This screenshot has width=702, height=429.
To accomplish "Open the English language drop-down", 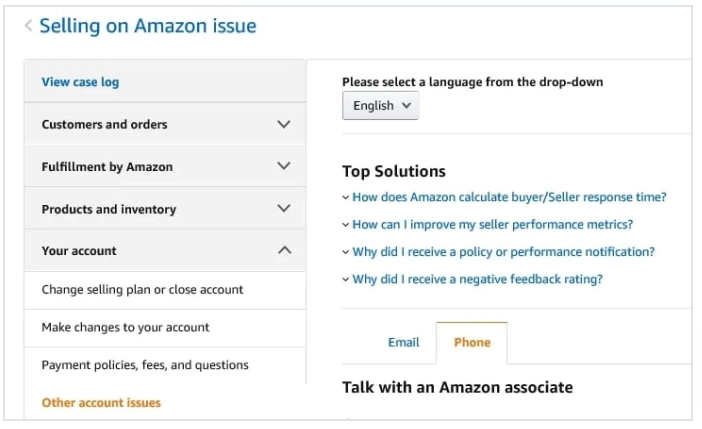I will (381, 106).
